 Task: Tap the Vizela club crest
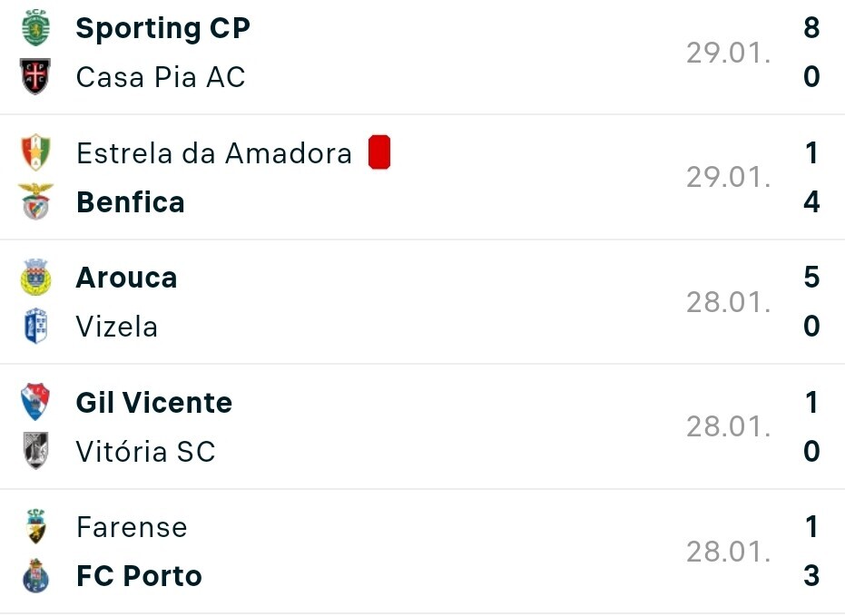[x=35, y=327]
